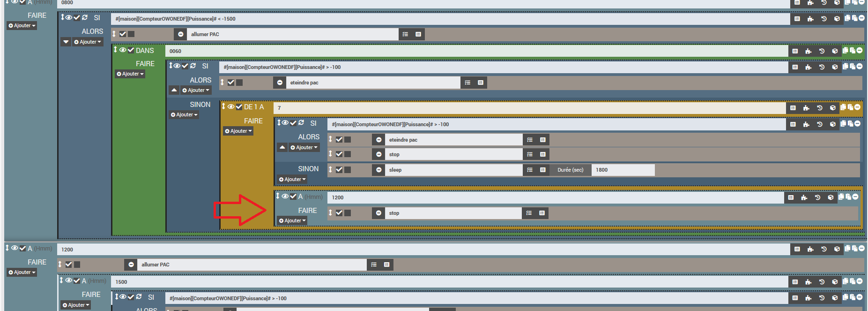This screenshot has height=311, width=868.
Task: Edit the loop count field showing 7
Action: tap(529, 108)
